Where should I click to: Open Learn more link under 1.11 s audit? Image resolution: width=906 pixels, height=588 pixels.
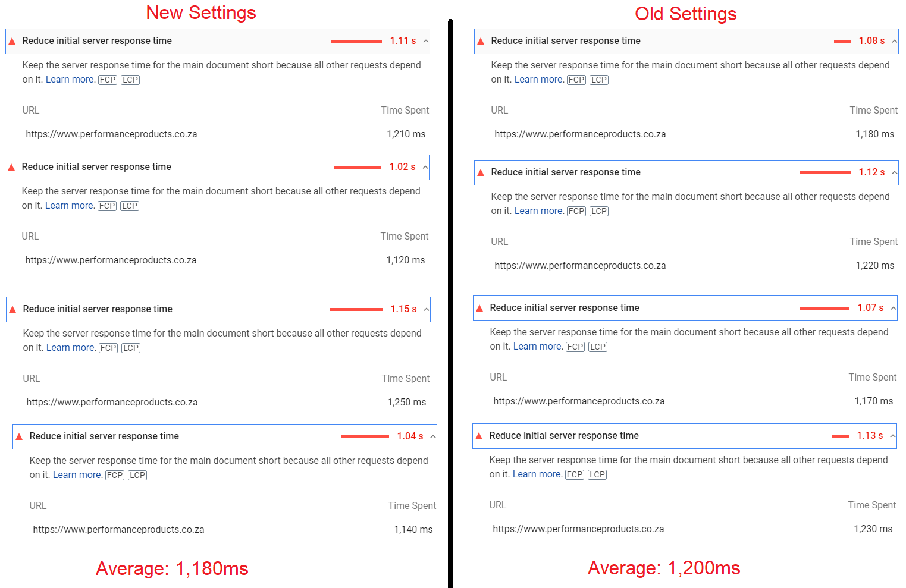tap(70, 80)
